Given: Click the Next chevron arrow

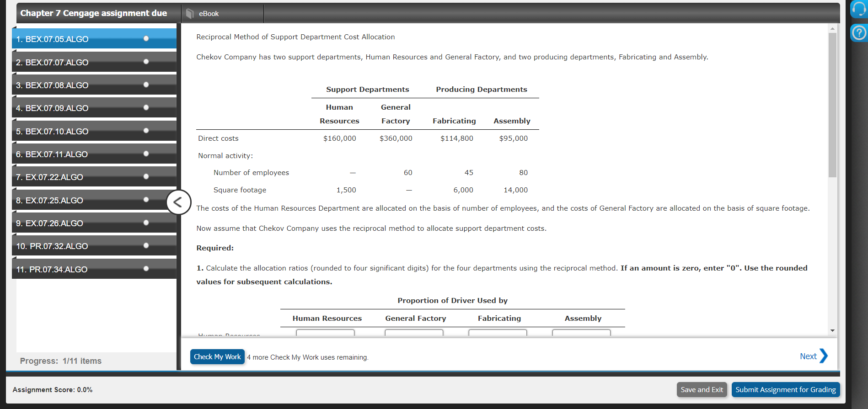Looking at the screenshot, I should click(824, 356).
